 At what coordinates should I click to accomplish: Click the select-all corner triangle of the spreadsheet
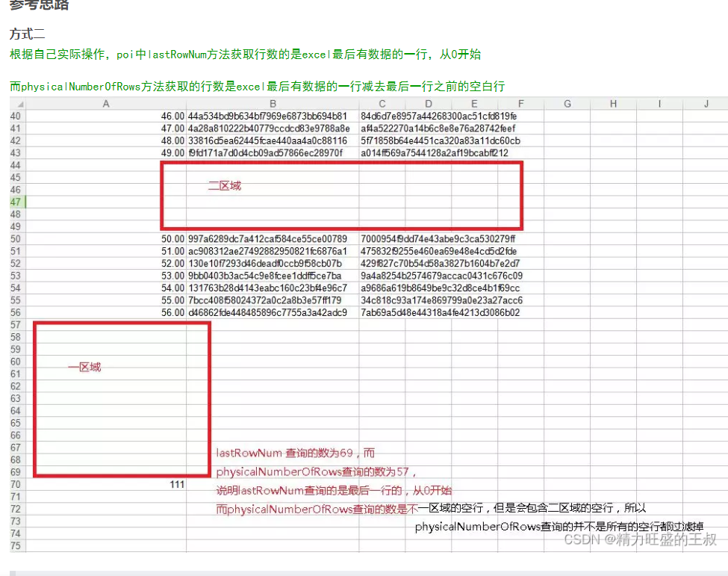point(19,104)
